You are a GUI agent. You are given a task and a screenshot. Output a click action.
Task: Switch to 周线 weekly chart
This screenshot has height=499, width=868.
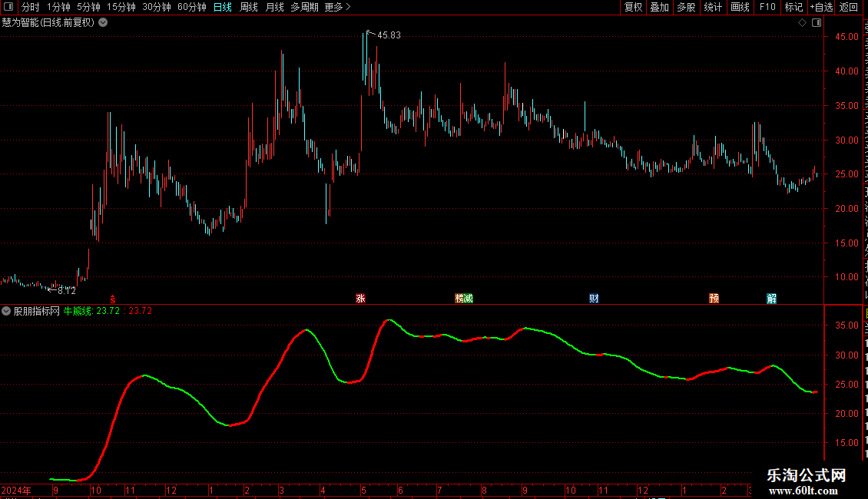pyautogui.click(x=249, y=7)
